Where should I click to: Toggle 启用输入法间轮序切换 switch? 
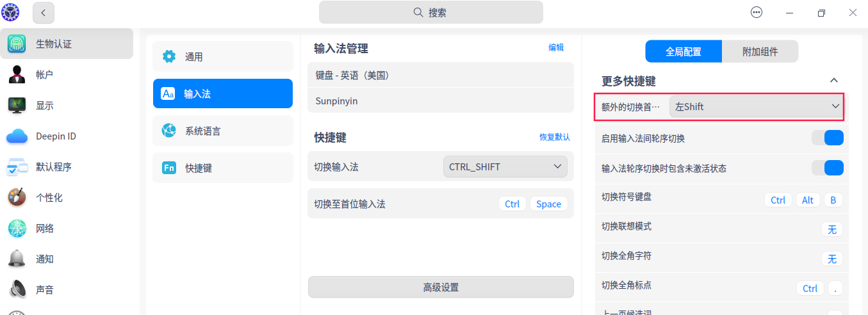(828, 138)
